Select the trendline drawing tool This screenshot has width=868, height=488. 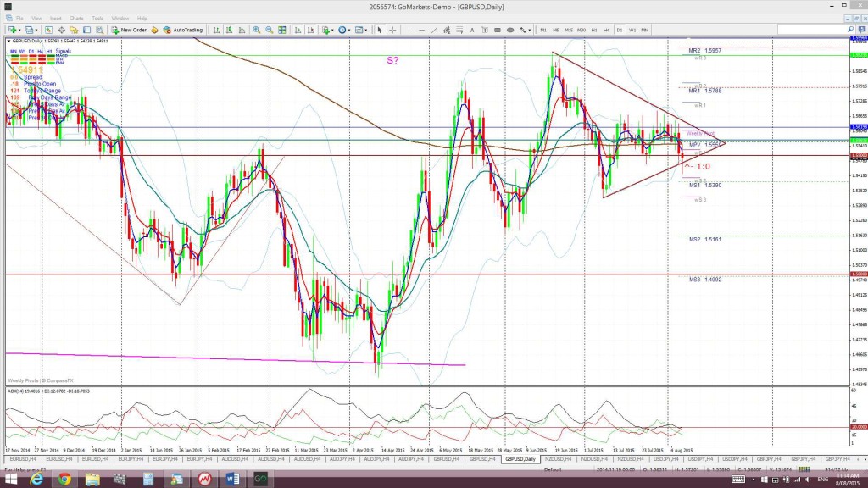click(x=435, y=30)
